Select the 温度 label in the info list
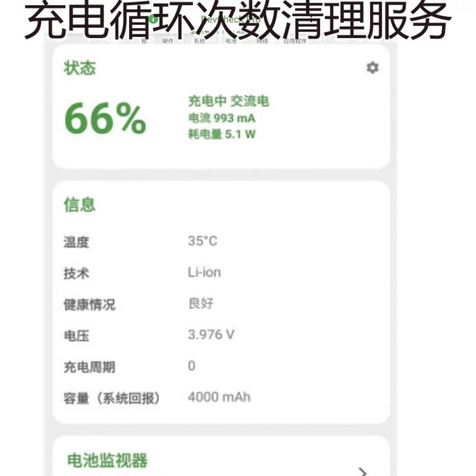Image resolution: width=476 pixels, height=476 pixels. point(76,242)
